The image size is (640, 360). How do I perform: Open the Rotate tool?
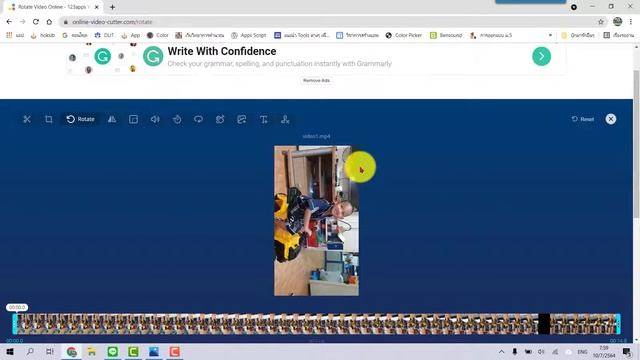click(x=80, y=119)
